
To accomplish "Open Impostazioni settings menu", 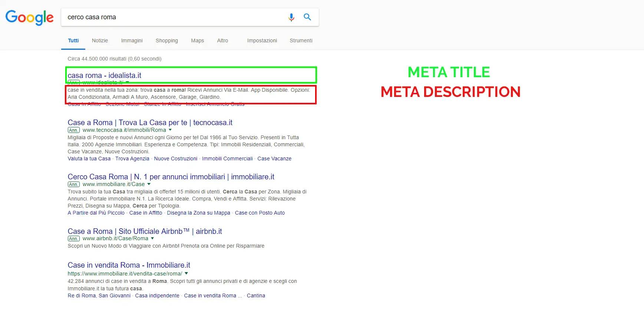I will (x=262, y=40).
